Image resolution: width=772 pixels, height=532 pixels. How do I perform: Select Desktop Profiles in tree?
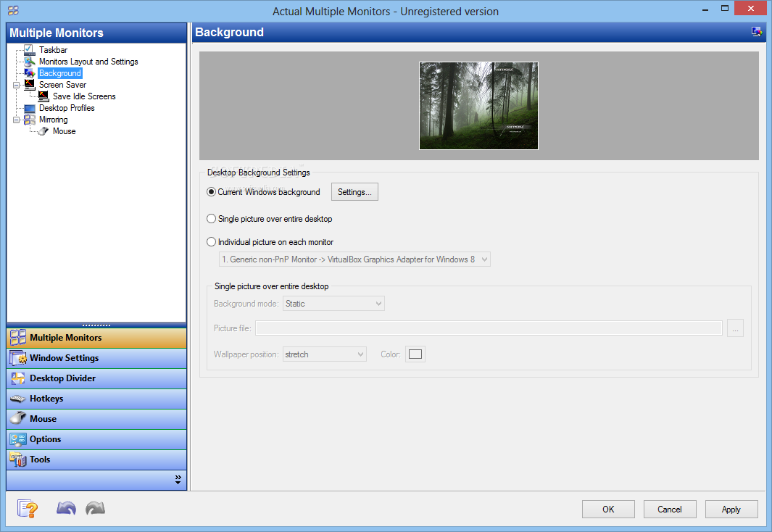click(x=67, y=108)
